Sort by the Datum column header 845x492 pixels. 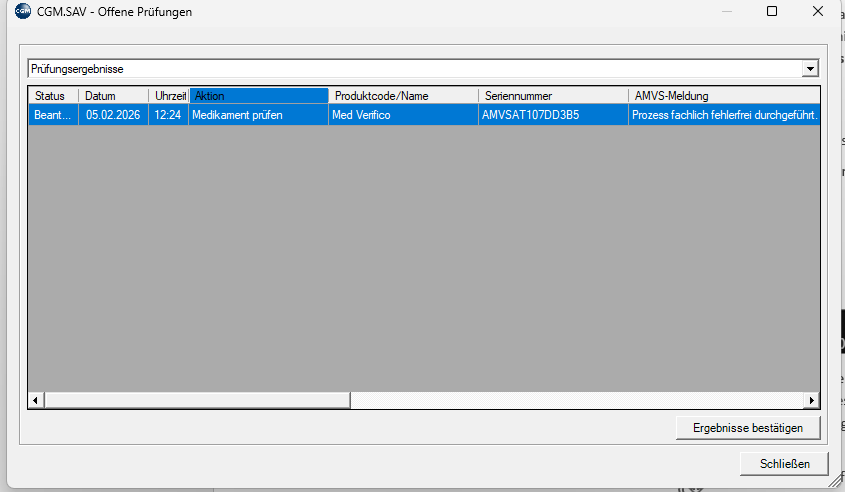point(113,96)
